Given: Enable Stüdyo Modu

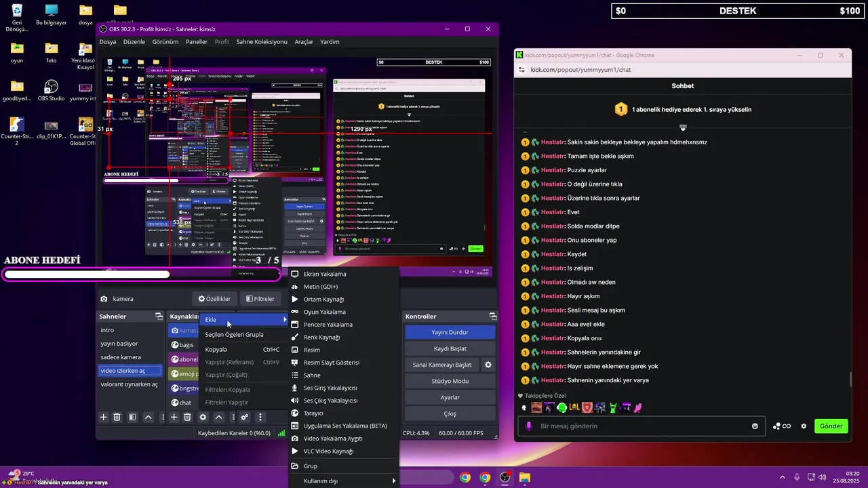Looking at the screenshot, I should pos(450,381).
